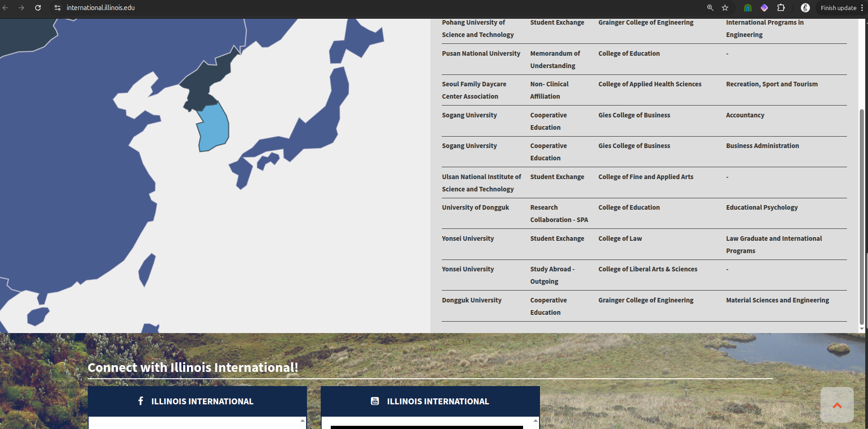
Task: Open the browser profile avatar
Action: pos(805,8)
